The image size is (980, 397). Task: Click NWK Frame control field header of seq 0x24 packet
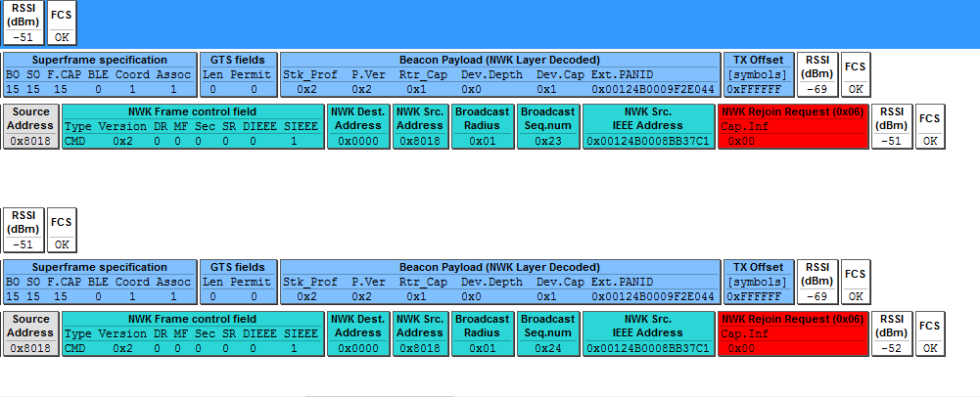(x=193, y=320)
